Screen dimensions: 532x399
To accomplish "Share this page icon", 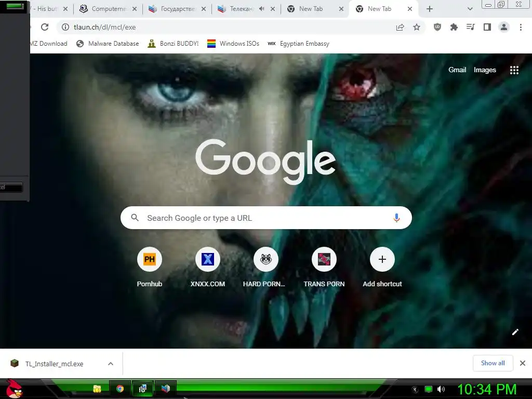I will click(400, 27).
